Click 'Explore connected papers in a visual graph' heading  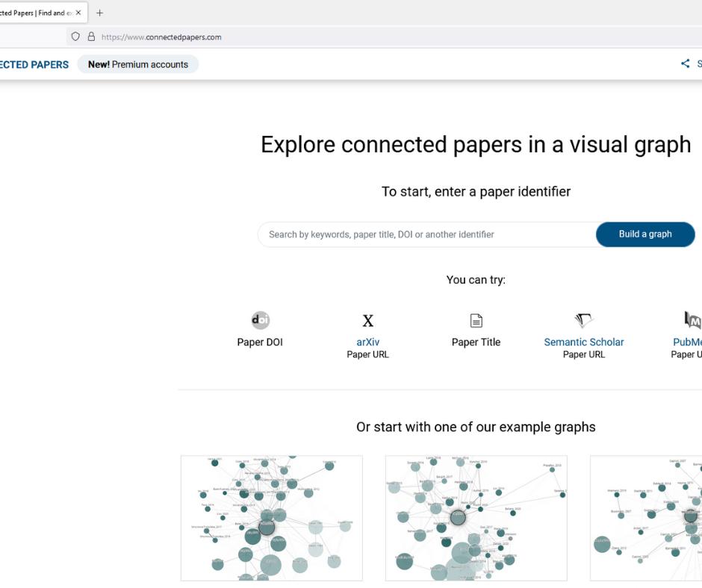[476, 145]
